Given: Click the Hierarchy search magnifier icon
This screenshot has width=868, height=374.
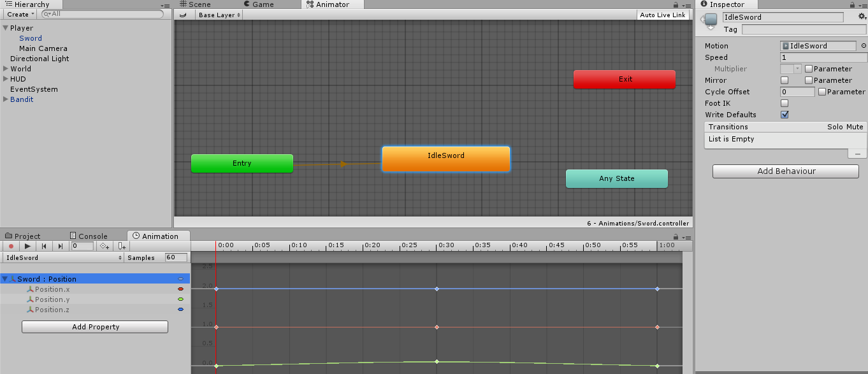Looking at the screenshot, I should (48, 14).
